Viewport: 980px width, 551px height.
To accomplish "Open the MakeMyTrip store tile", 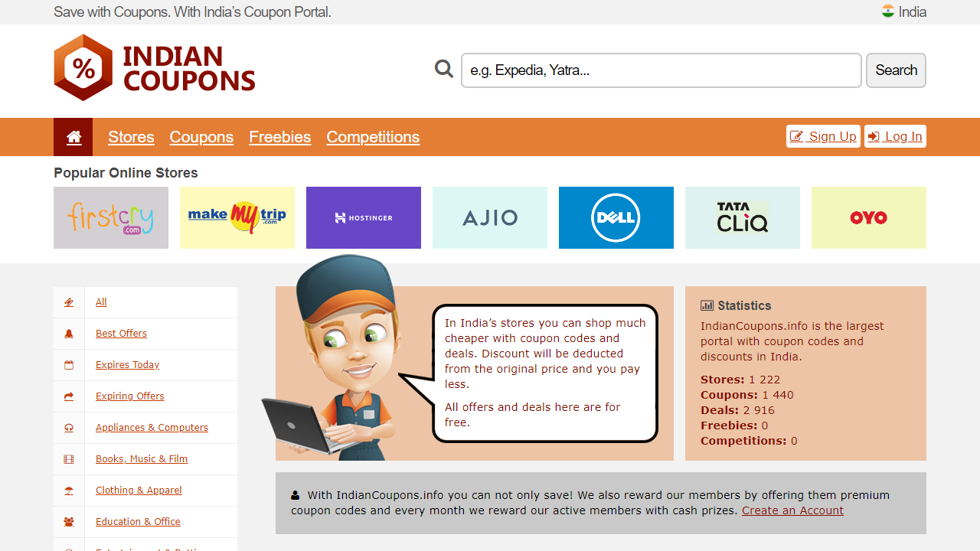I will (237, 217).
